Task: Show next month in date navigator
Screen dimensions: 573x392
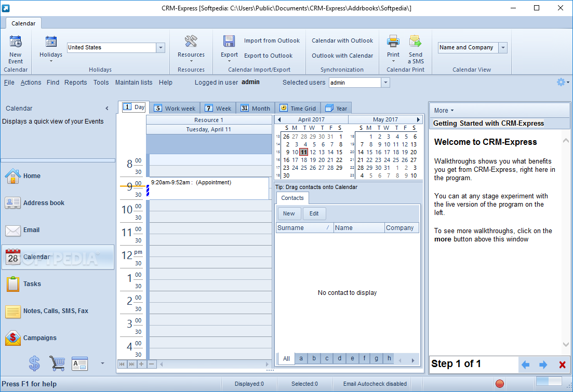Action: click(418, 119)
